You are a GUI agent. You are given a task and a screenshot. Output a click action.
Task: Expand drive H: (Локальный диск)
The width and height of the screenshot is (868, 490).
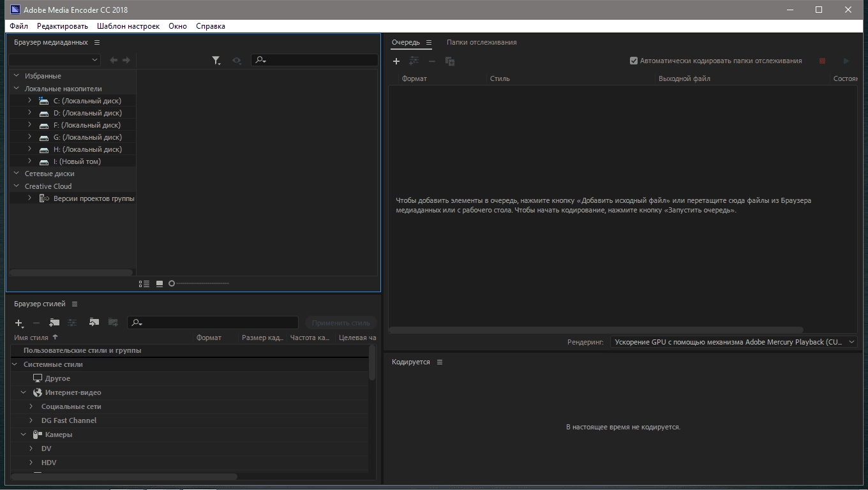[29, 149]
